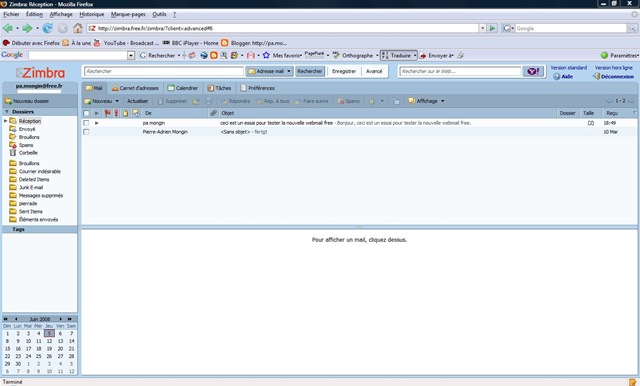Go to next month in mini calendar
This screenshot has height=386, width=640.
coord(61,319)
